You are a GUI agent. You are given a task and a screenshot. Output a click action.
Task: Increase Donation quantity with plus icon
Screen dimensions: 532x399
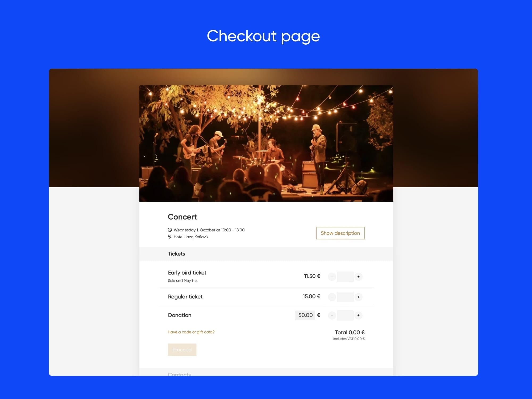coord(358,315)
